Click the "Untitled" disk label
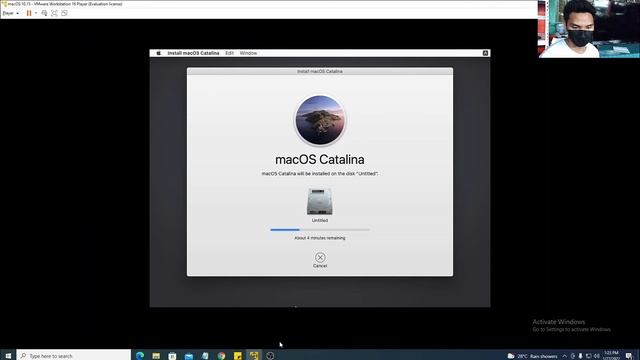Screen dimensions: 640x360 tap(320, 220)
